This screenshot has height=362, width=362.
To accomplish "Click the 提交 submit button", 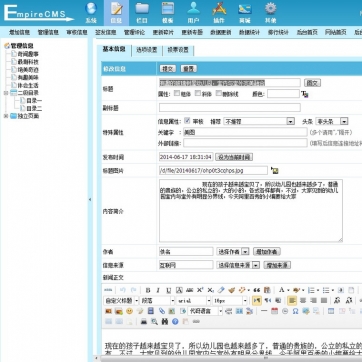I will coord(168,69).
